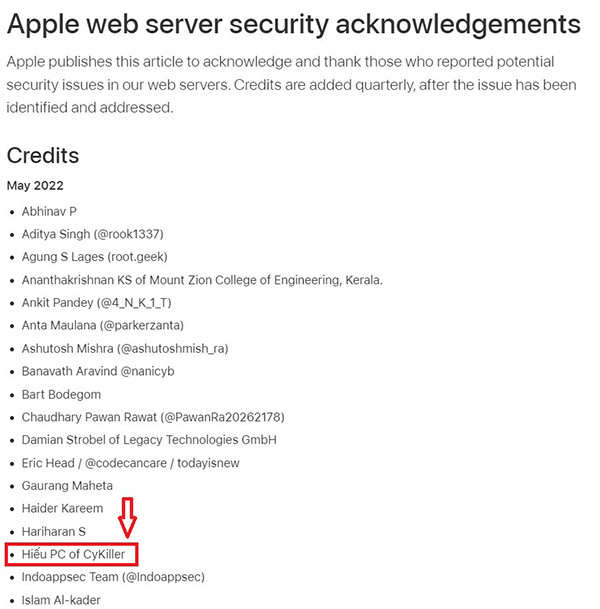Image resolution: width=600 pixels, height=609 pixels.
Task: Click 'Banavath Aravind @nanicyb' entry
Action: click(x=98, y=371)
